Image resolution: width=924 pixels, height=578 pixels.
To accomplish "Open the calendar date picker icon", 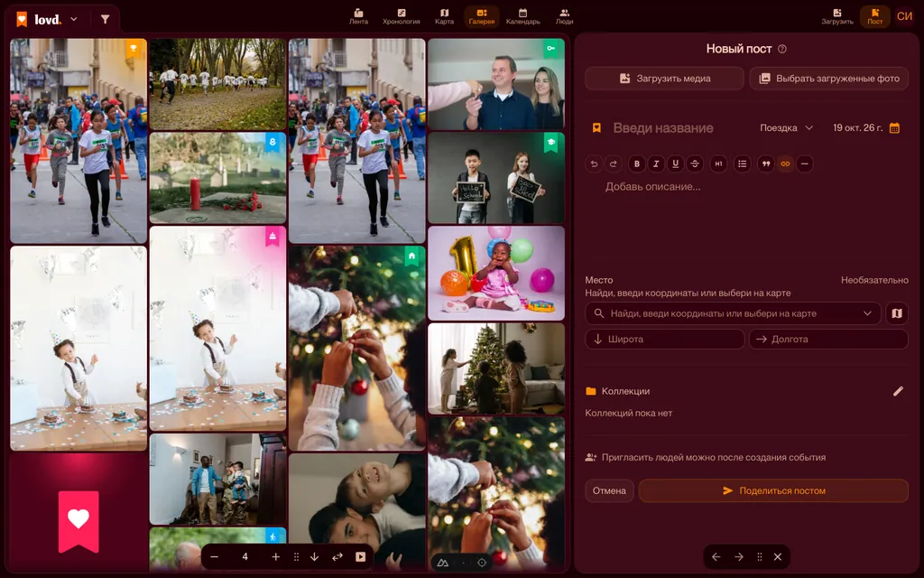I will pos(894,128).
